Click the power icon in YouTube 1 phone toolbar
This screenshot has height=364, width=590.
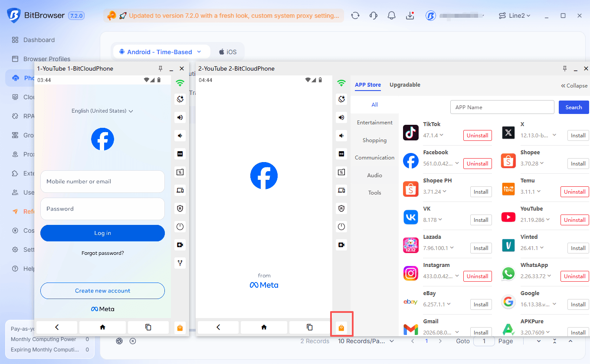click(x=180, y=227)
